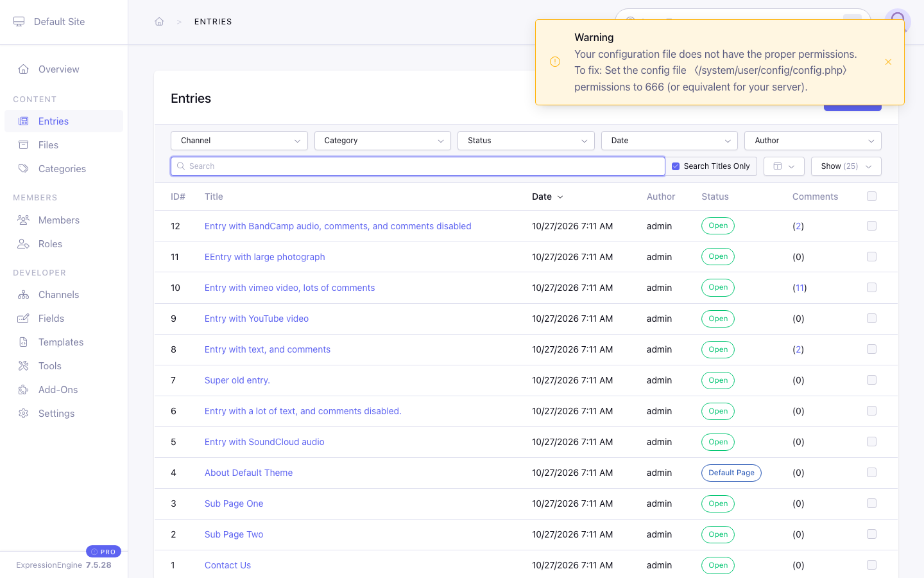Open comments count link (11)
Screen dimensions: 924x578
(x=800, y=288)
